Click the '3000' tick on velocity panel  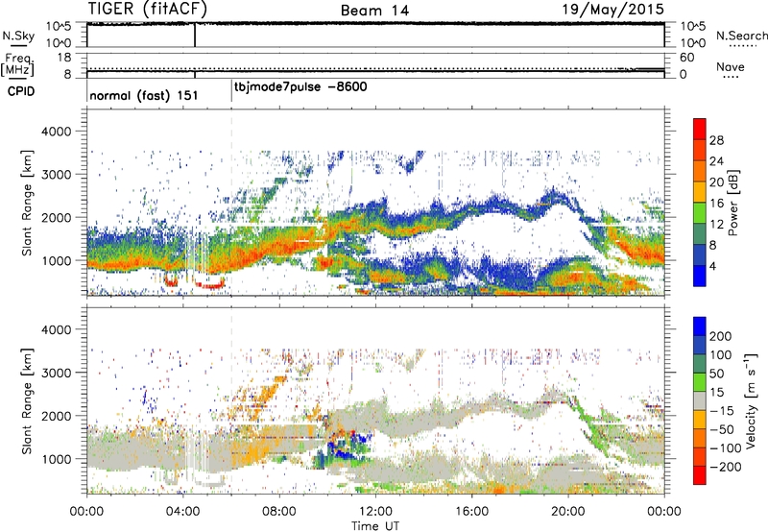[56, 373]
